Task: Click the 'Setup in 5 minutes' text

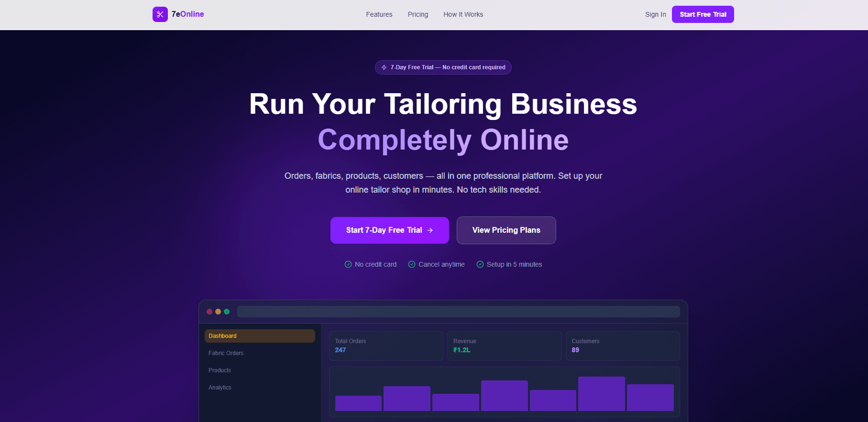Action: [515, 264]
